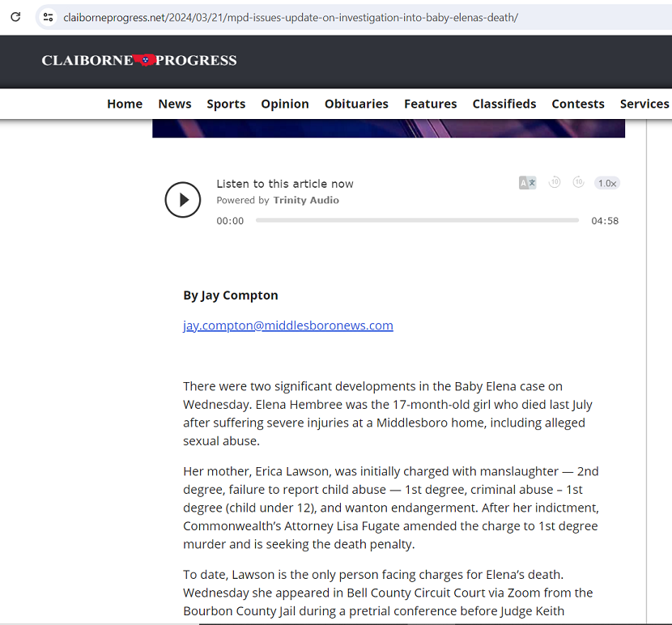Go to the News section
This screenshot has width=672, height=625.
tap(175, 104)
